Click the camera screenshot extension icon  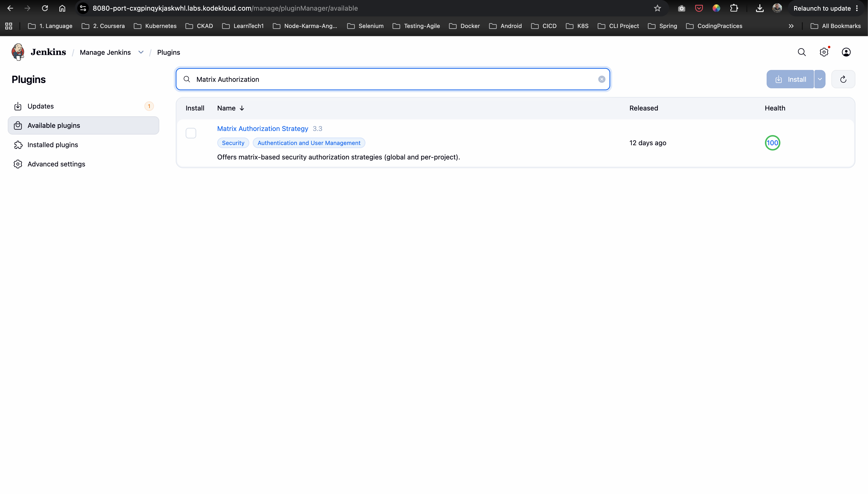pos(681,8)
